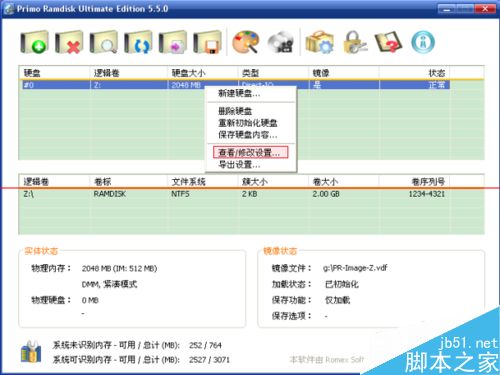Click the 卷大小 column header
This screenshot has height=375, width=500.
[x=343, y=182]
